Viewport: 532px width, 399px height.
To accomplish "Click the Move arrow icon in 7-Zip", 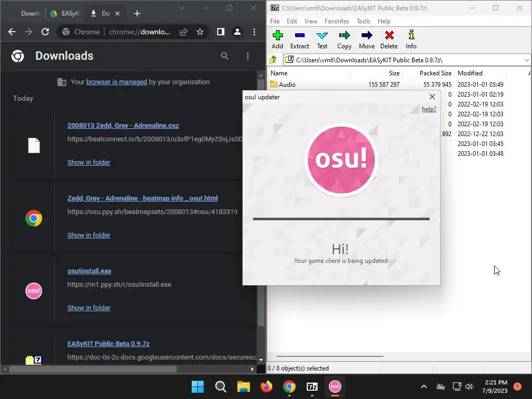I will pos(367,35).
